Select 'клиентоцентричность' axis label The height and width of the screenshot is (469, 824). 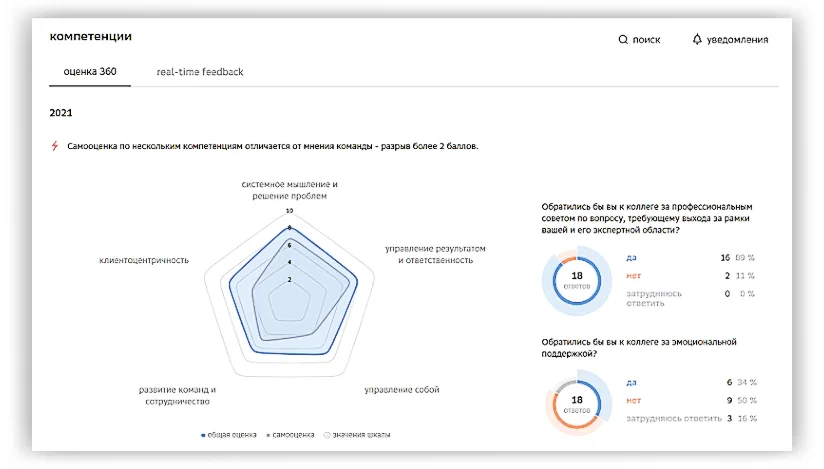click(x=144, y=260)
